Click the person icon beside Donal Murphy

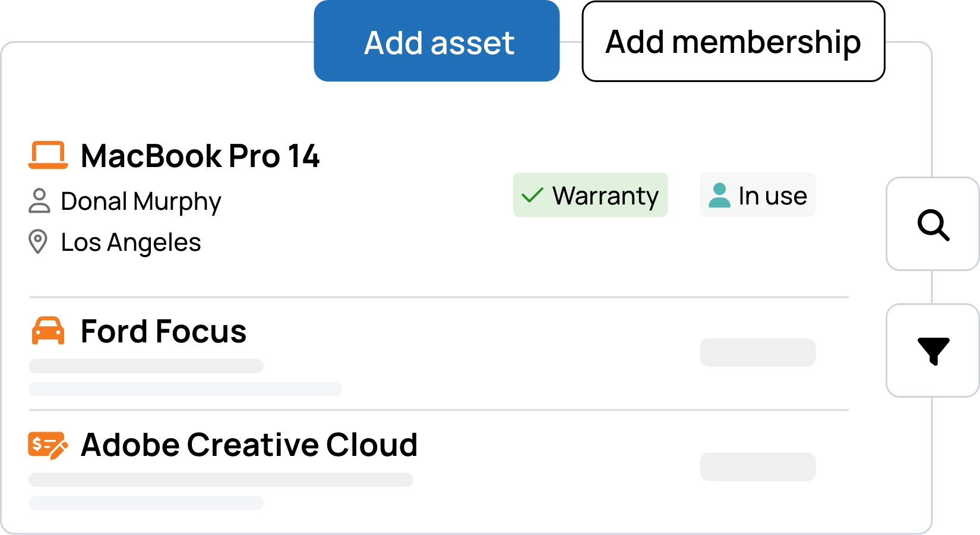pos(39,201)
